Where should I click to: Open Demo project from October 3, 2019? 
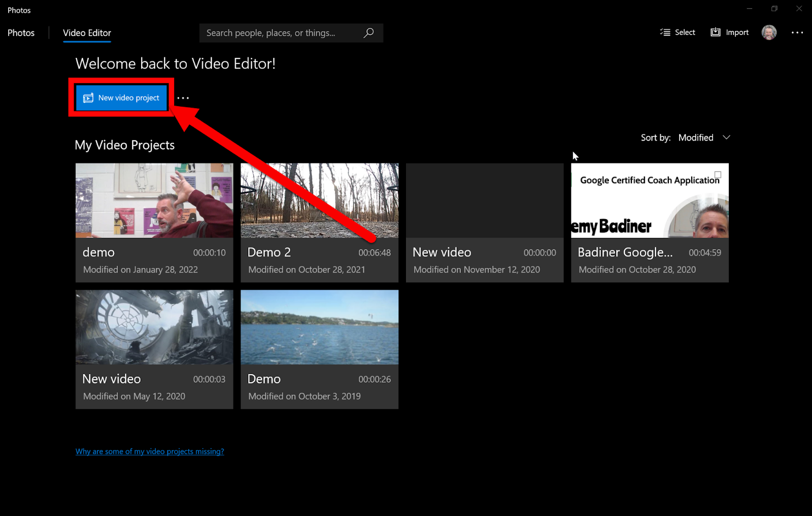pyautogui.click(x=320, y=350)
